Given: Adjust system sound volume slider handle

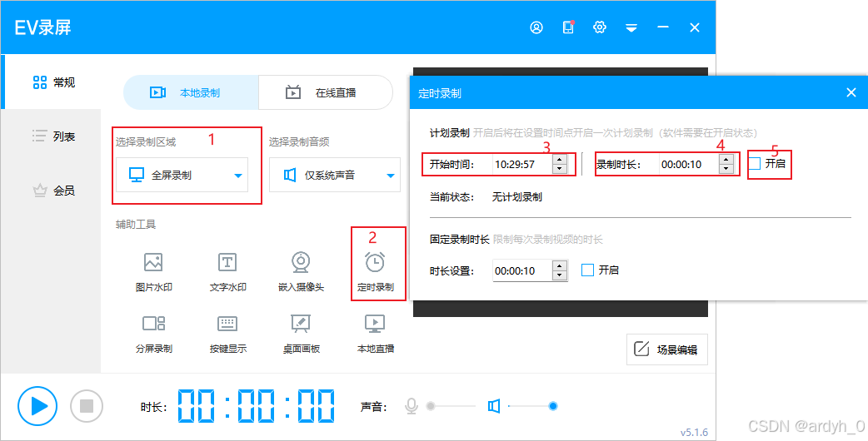Looking at the screenshot, I should pyautogui.click(x=552, y=406).
